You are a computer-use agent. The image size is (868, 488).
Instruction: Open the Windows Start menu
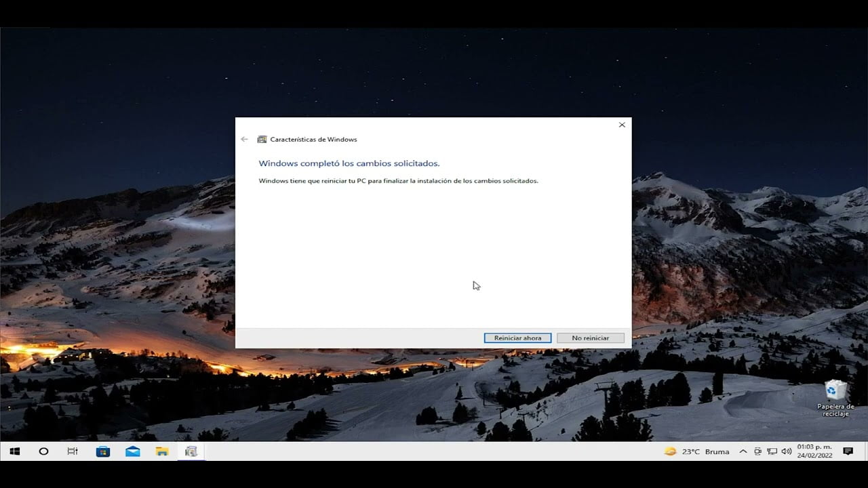click(15, 451)
